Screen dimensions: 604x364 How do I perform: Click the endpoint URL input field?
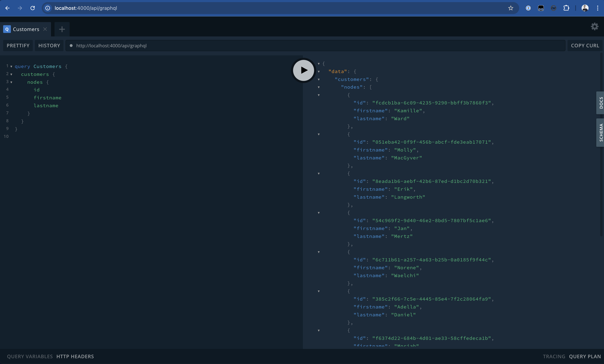coord(294,46)
